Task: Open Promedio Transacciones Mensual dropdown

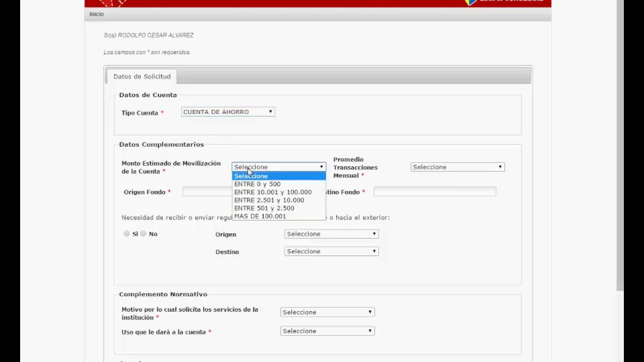Action: tap(457, 167)
